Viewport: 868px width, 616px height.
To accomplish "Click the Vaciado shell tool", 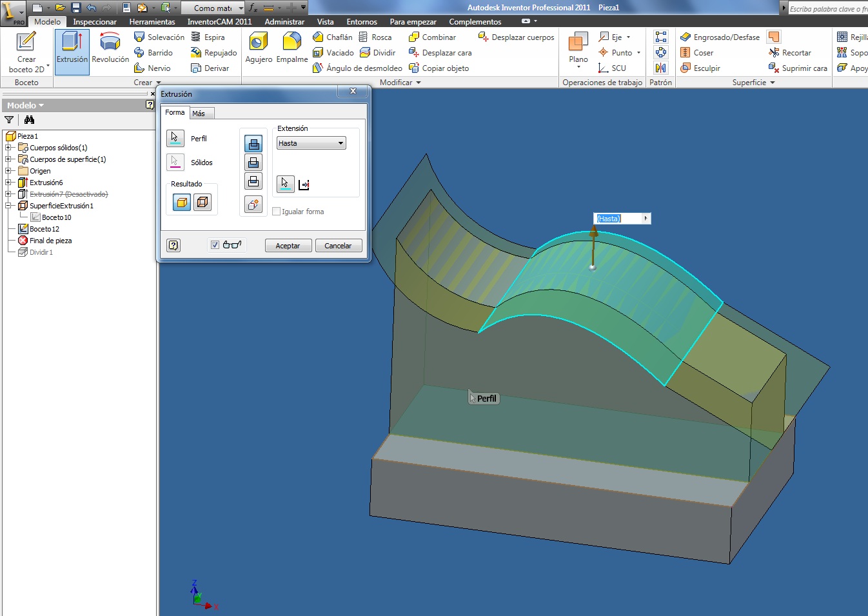I will point(333,53).
